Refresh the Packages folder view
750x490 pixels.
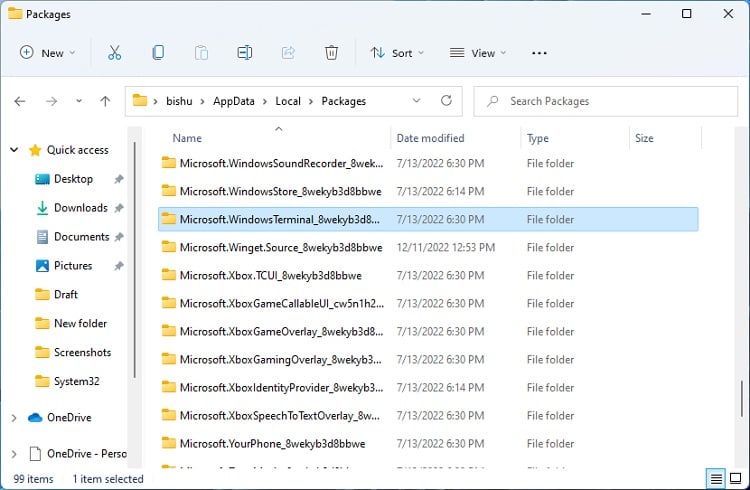click(x=446, y=100)
